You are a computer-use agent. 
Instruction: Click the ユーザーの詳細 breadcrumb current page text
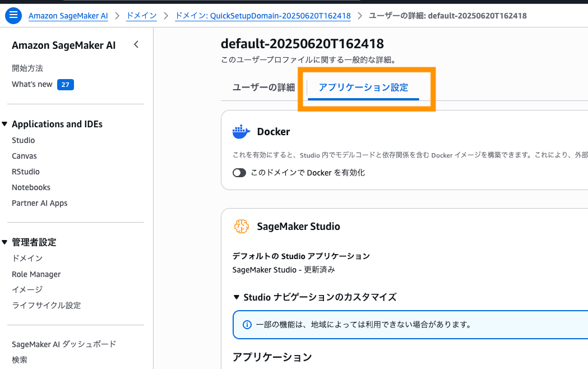448,16
